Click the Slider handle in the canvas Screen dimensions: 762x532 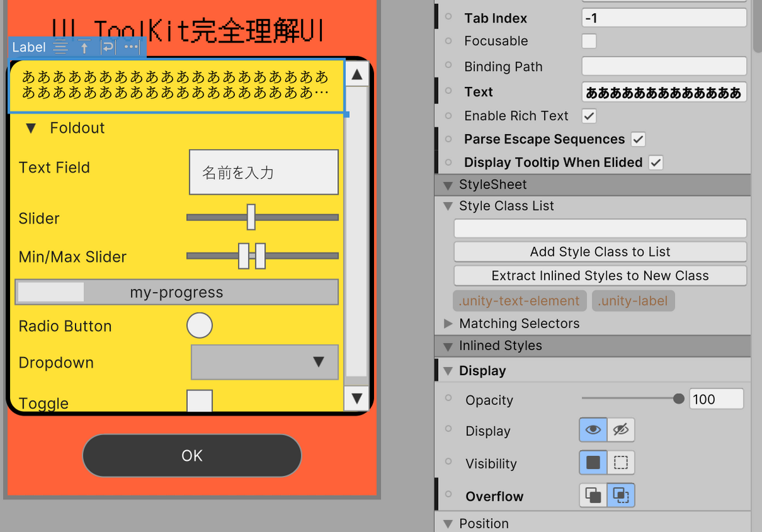251,217
